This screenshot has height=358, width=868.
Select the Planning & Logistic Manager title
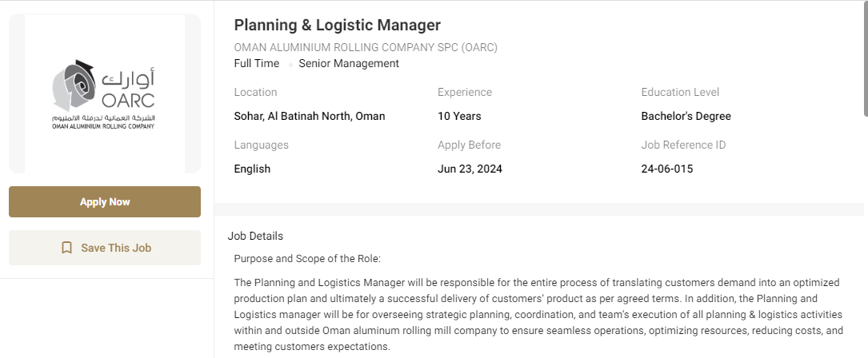[337, 25]
